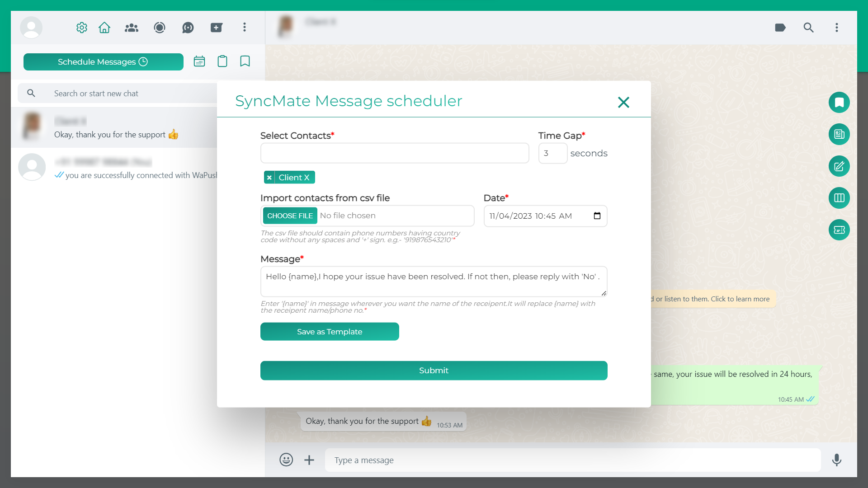The height and width of the screenshot is (488, 868).
Task: Open the chat saying thank you for support
Action: pos(114,127)
